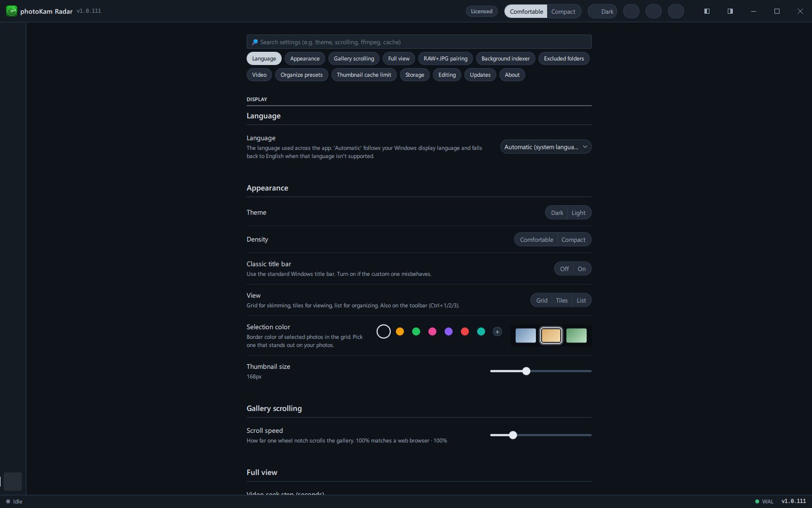Choose Comfortable density in Appearance section
Viewport: 812px width, 508px height.
536,240
